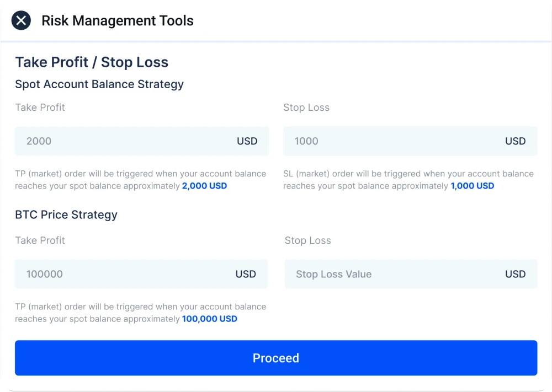Click Stop Loss label under Spot Account Balance

pos(306,108)
